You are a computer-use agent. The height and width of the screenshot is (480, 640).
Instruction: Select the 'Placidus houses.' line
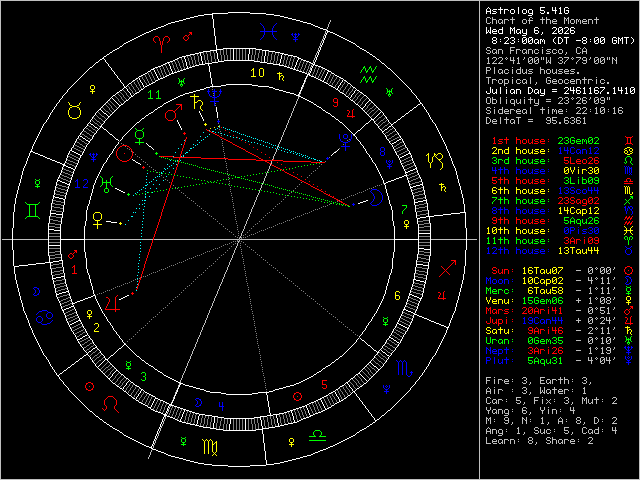[533, 71]
